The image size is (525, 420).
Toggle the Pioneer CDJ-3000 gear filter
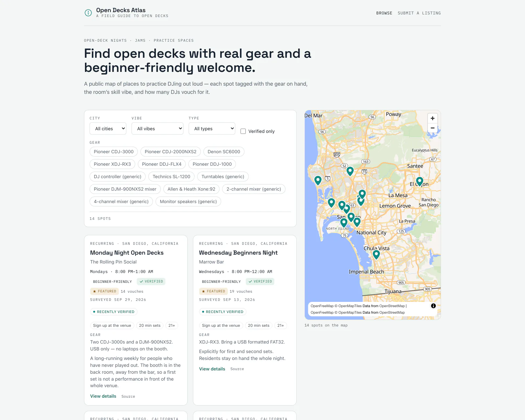114,152
